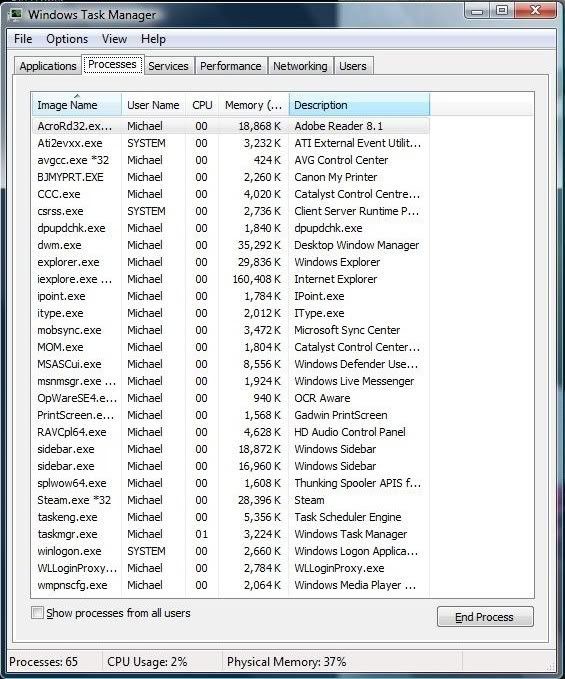Maximize the Task Manager window
Viewport: 565px width, 679px height.
point(502,10)
